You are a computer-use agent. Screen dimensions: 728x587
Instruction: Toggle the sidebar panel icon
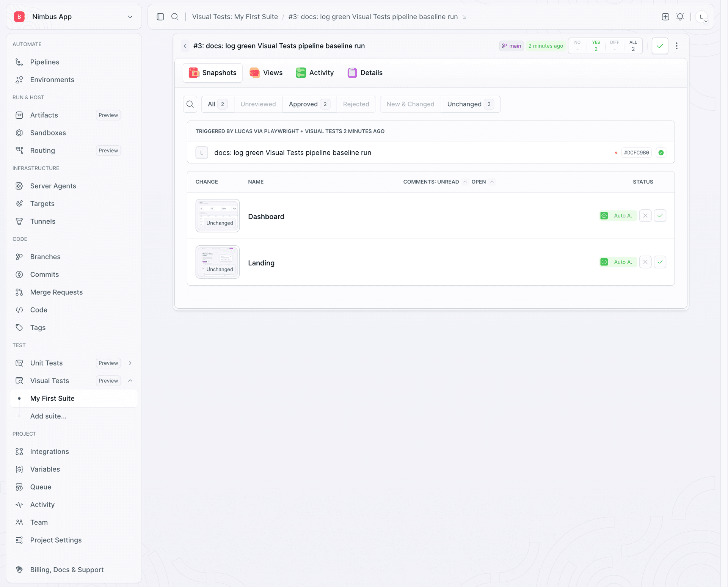(x=160, y=17)
